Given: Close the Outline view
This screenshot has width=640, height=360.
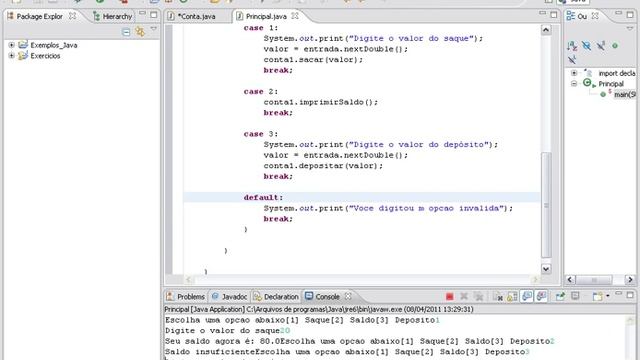Looking at the screenshot, I should click(x=595, y=16).
